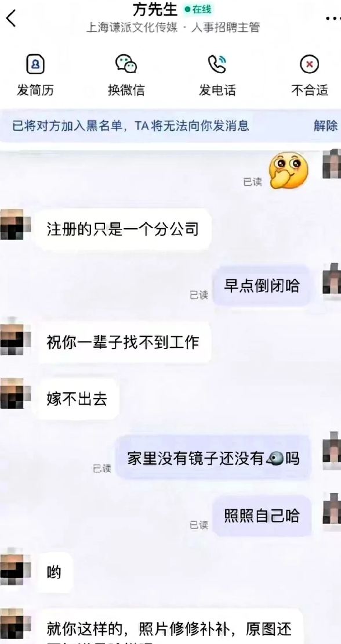
Task: Select the message 家里没有镜子还没有吗
Action: (213, 458)
